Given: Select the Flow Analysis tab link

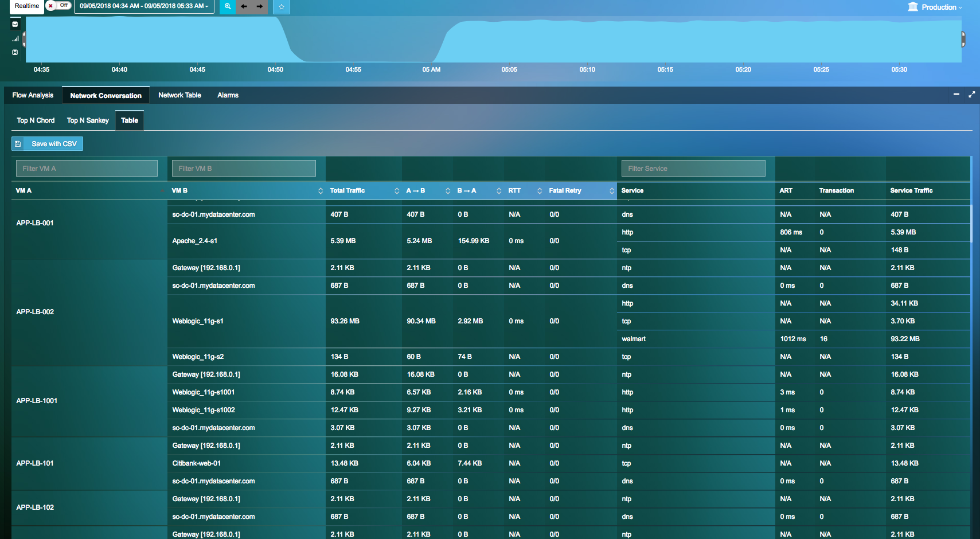Looking at the screenshot, I should pos(32,95).
